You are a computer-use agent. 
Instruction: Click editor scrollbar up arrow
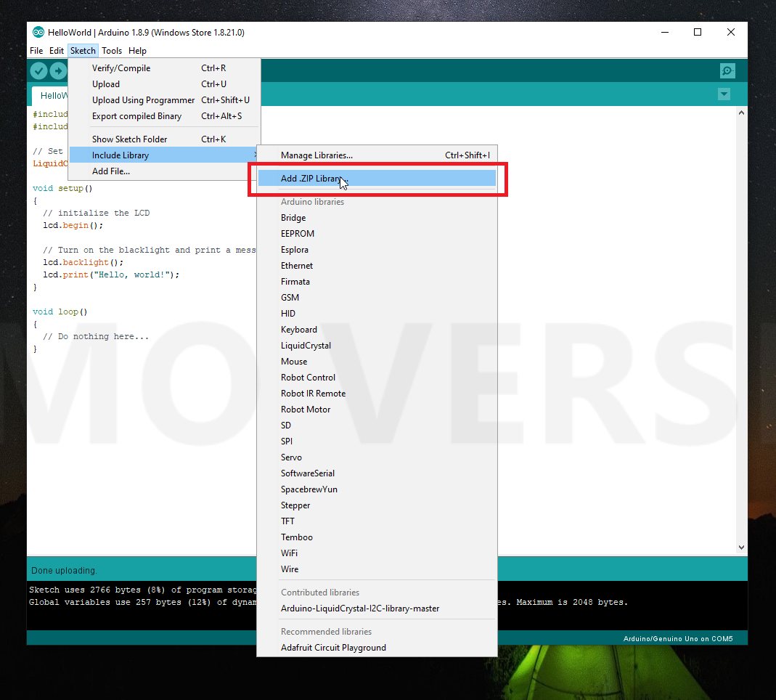point(741,113)
